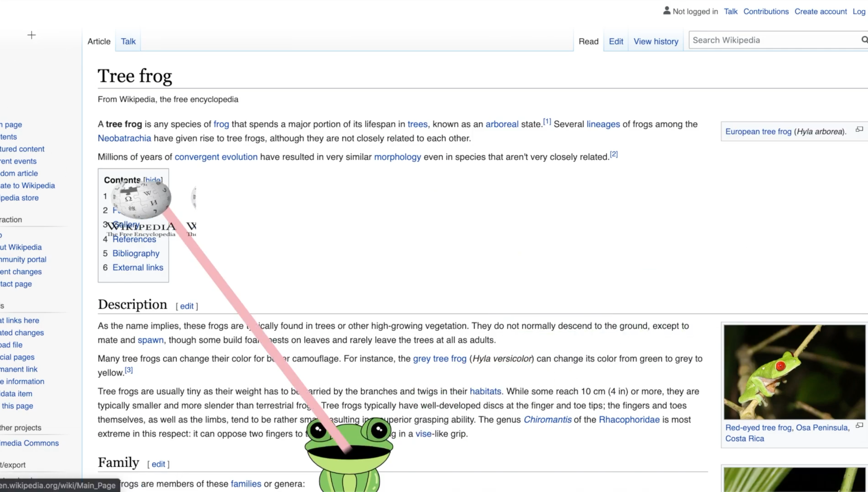Click enlarge icon on Red-eyed tree frog caption
The image size is (868, 492).
pos(859,426)
